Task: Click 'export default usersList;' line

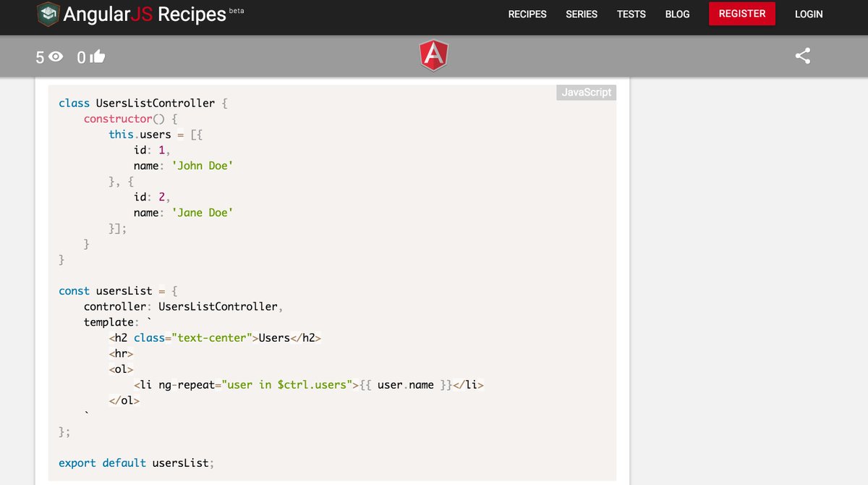Action: (137, 463)
